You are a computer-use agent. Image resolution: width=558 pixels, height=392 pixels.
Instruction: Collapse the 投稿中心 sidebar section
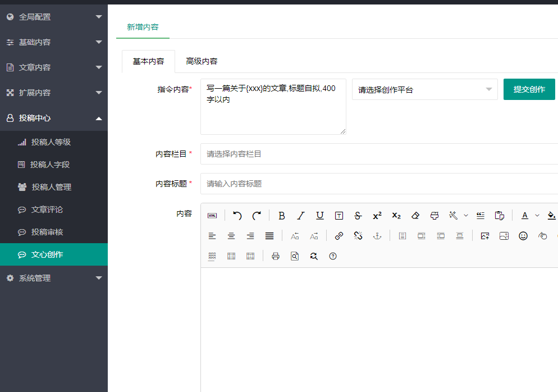pyautogui.click(x=53, y=118)
